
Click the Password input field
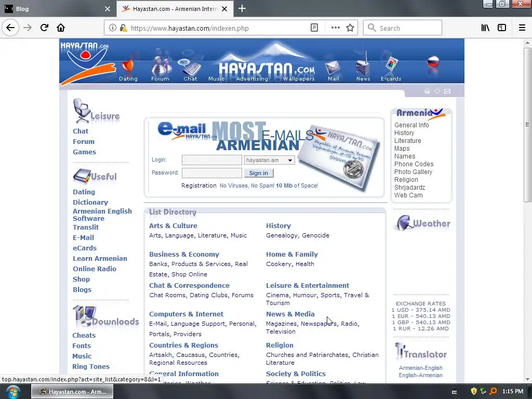click(x=212, y=173)
